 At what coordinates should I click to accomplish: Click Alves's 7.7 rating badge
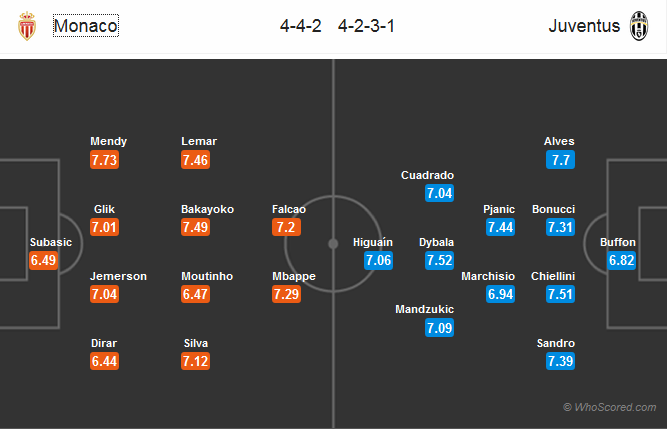pyautogui.click(x=560, y=160)
